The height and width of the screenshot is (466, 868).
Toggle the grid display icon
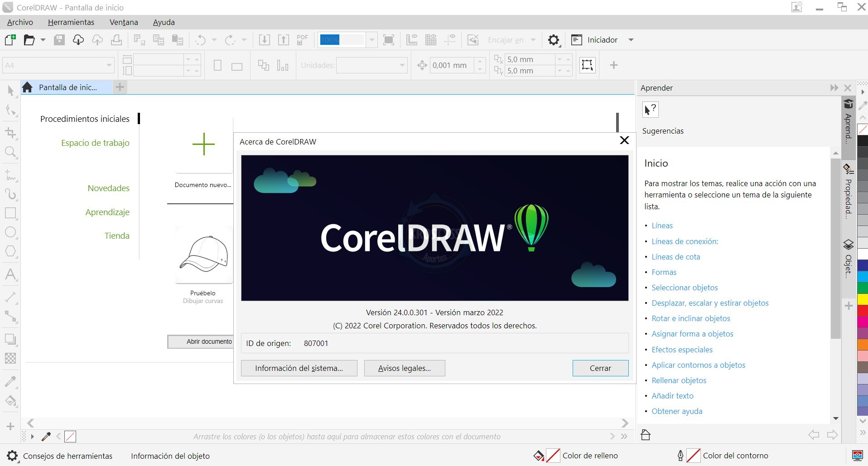pos(431,40)
